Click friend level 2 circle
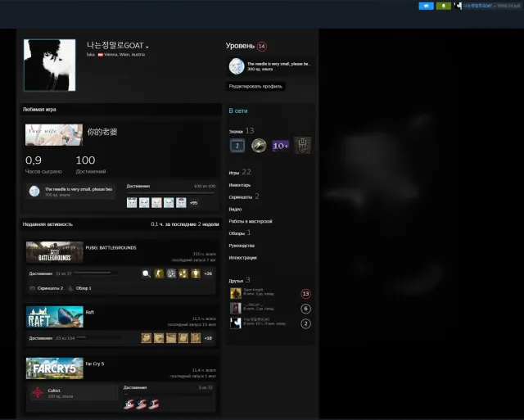This screenshot has width=524, height=420. 305,323
